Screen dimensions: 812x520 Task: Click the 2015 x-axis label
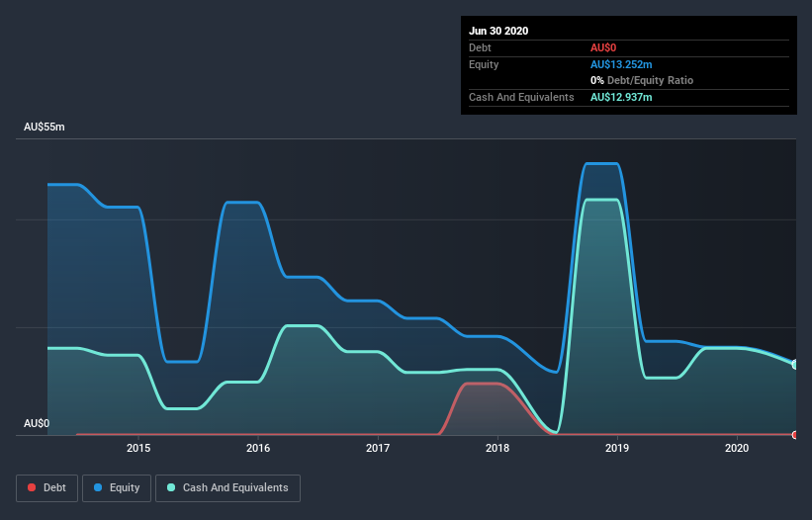point(138,448)
